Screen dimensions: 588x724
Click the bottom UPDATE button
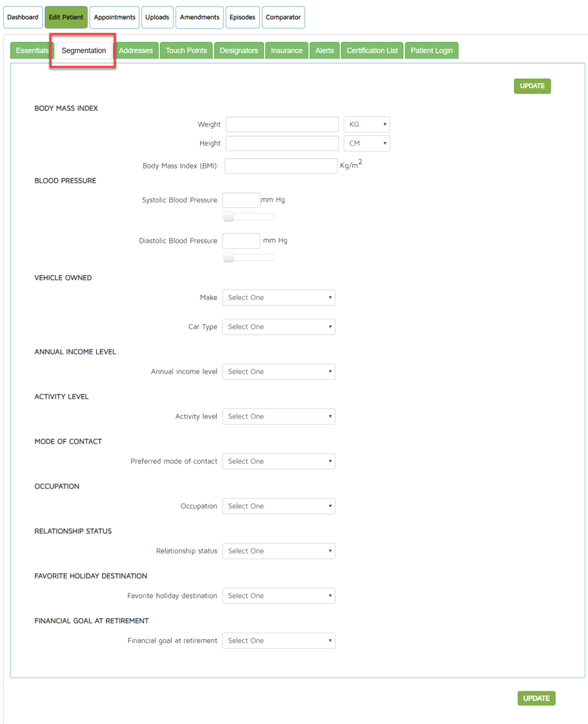536,699
